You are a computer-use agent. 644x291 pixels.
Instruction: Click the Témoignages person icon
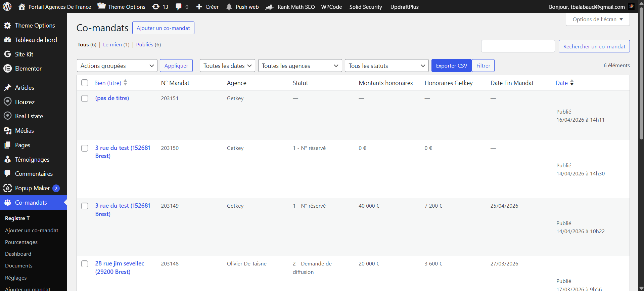[x=7, y=159]
